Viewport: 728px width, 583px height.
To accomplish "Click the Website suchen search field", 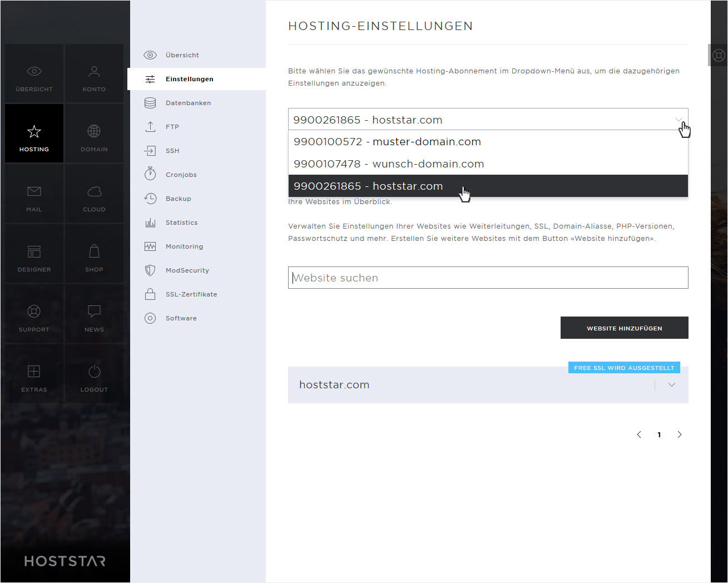I will pyautogui.click(x=488, y=278).
